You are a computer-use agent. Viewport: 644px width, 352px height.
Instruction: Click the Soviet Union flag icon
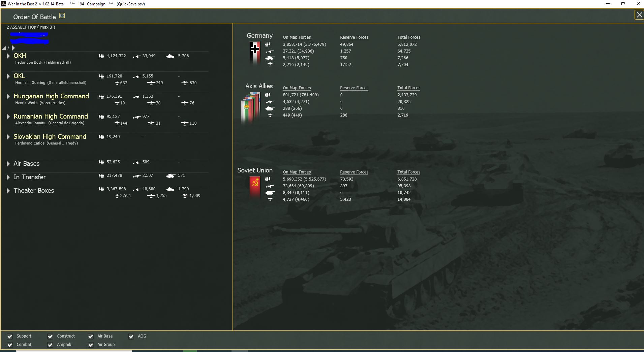[255, 187]
